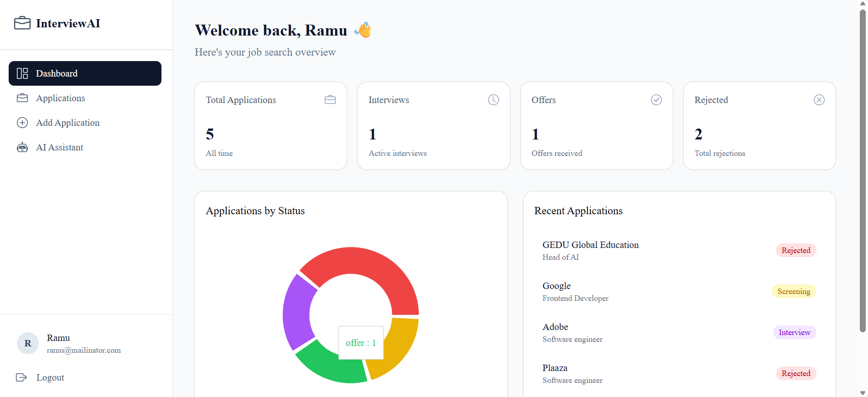
Task: Open the GEDU Global Education application
Action: 679,250
